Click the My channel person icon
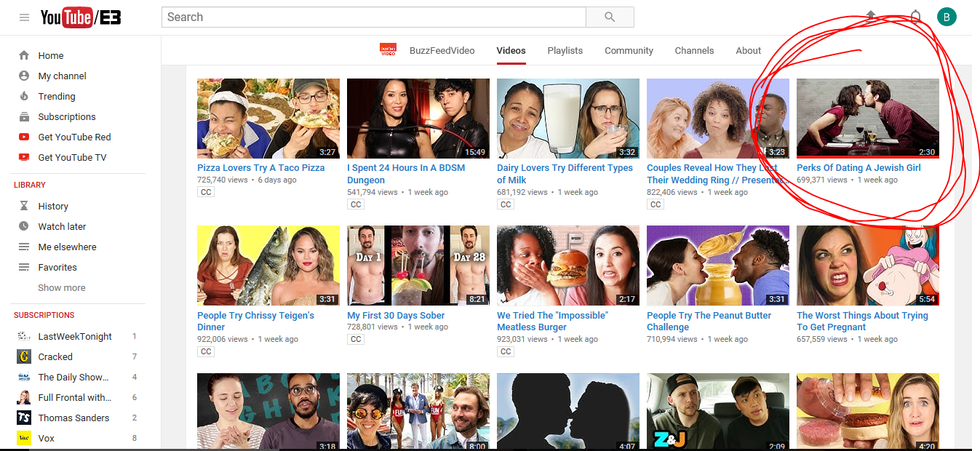980x451 pixels. click(x=24, y=76)
